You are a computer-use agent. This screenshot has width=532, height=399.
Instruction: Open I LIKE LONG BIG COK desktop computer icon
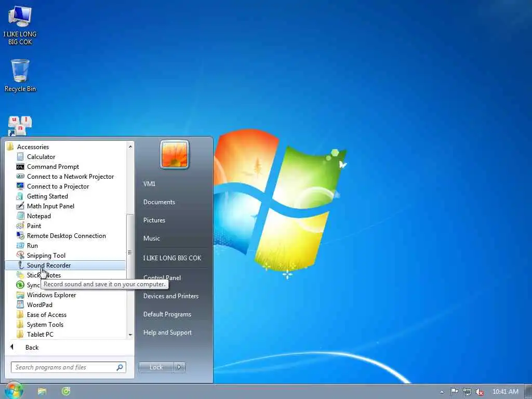click(20, 25)
